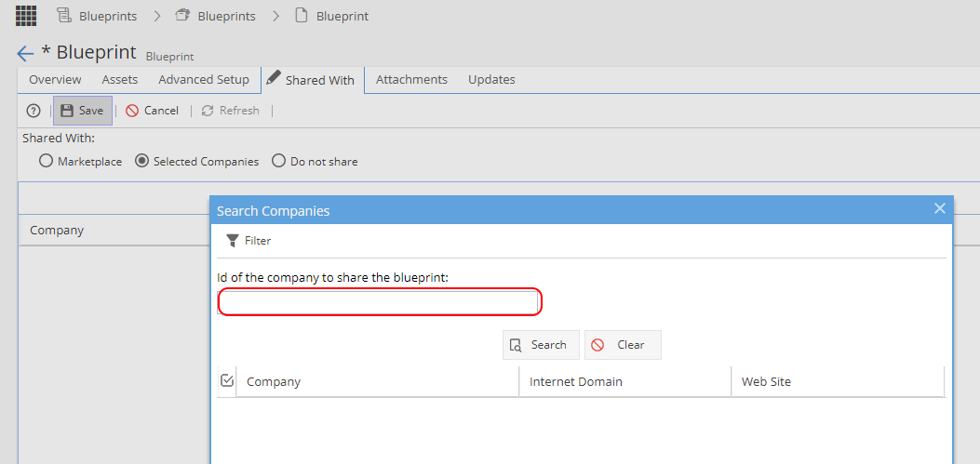Click the back arrow beside Blueprint title
The image size is (980, 464).
point(25,54)
